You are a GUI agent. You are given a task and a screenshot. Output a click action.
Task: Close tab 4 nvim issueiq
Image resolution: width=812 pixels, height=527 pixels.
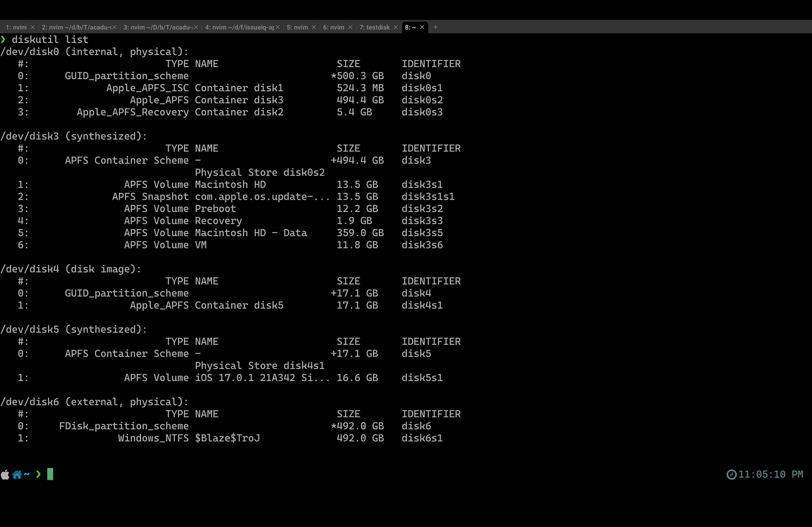(x=278, y=27)
